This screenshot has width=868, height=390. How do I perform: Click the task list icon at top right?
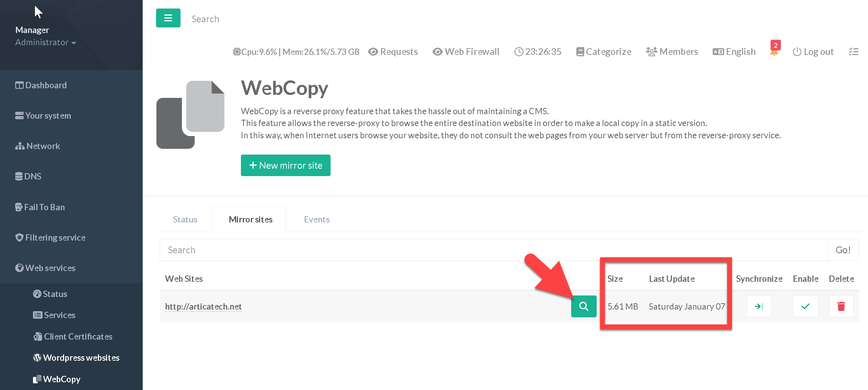click(854, 52)
